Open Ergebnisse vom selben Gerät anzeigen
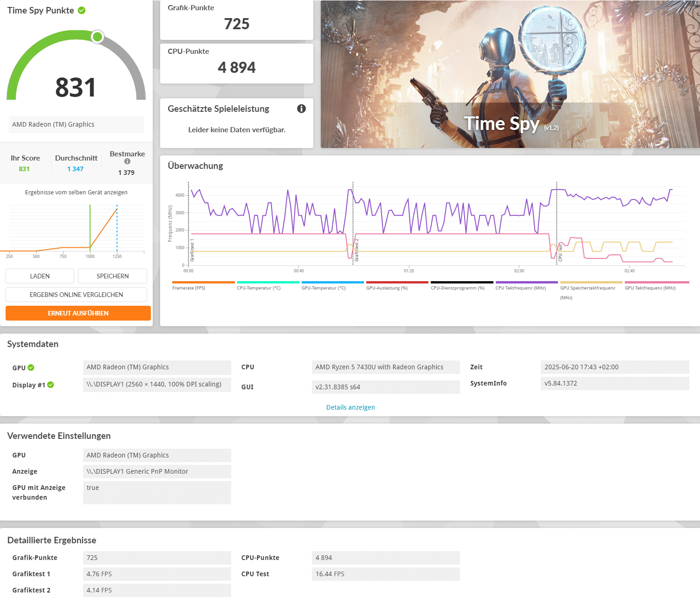Image resolution: width=700 pixels, height=605 pixels. click(x=76, y=193)
